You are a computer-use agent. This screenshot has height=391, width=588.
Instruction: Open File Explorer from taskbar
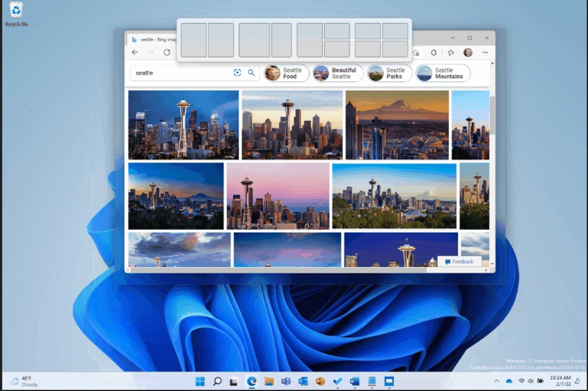click(269, 381)
